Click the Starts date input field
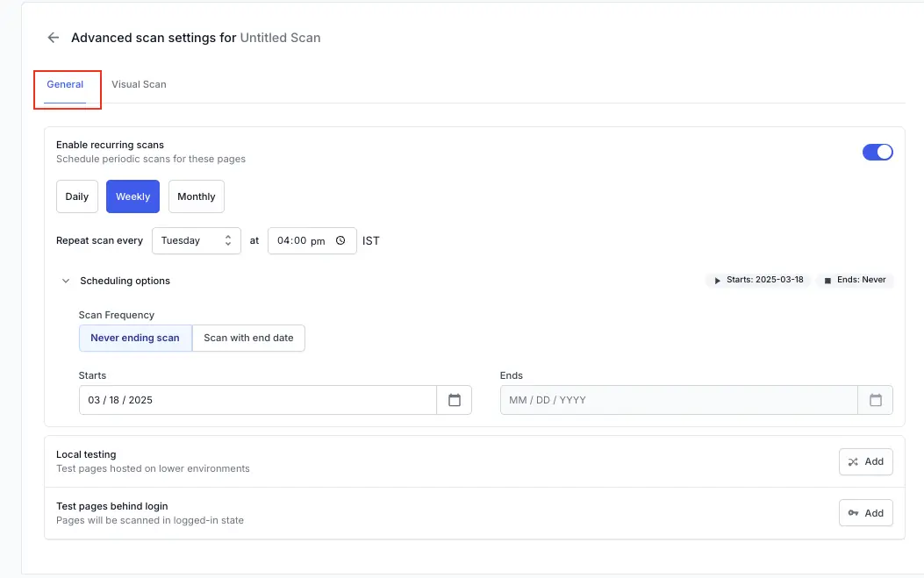Image resolution: width=924 pixels, height=578 pixels. point(257,400)
